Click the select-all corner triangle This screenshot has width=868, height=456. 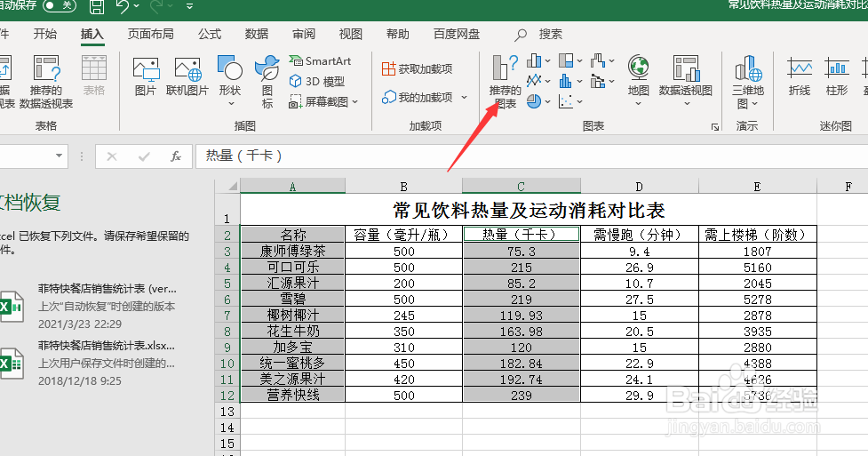[x=233, y=186]
